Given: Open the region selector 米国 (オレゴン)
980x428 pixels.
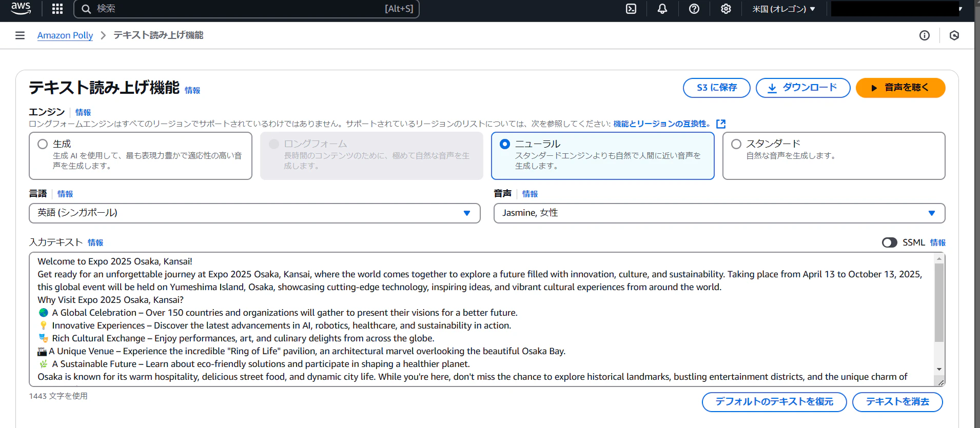Looking at the screenshot, I should click(783, 9).
